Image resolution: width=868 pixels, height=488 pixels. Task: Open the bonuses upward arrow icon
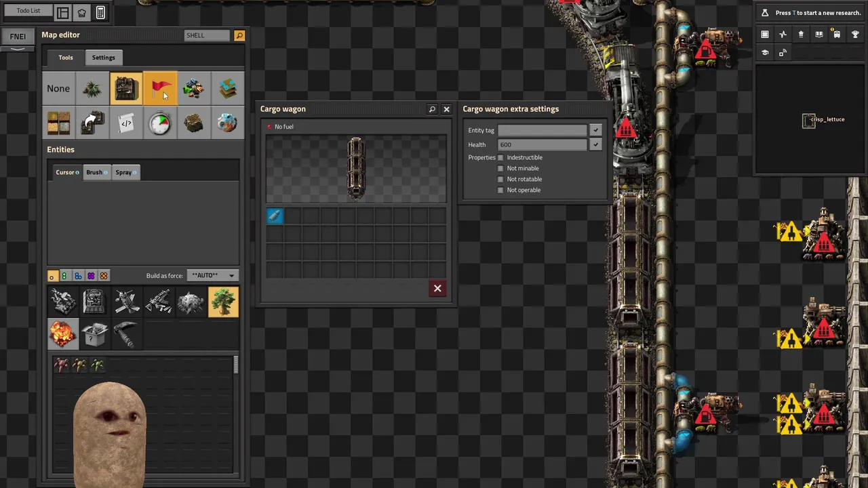coord(801,35)
